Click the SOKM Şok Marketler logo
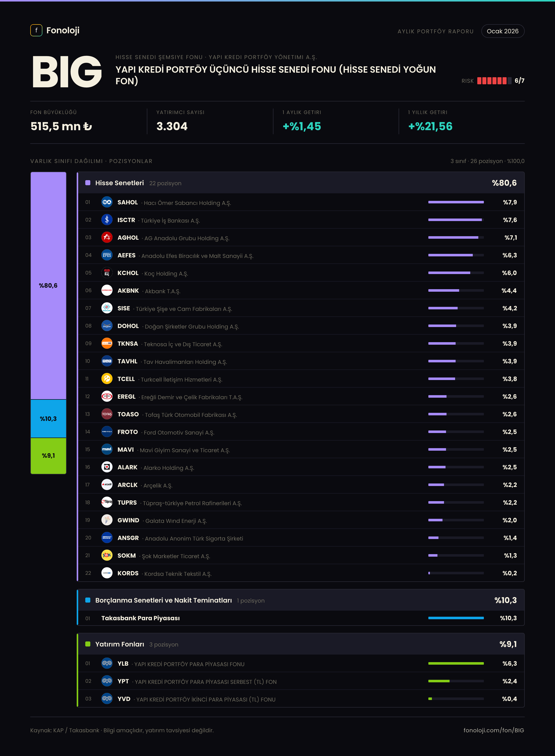 (x=107, y=555)
